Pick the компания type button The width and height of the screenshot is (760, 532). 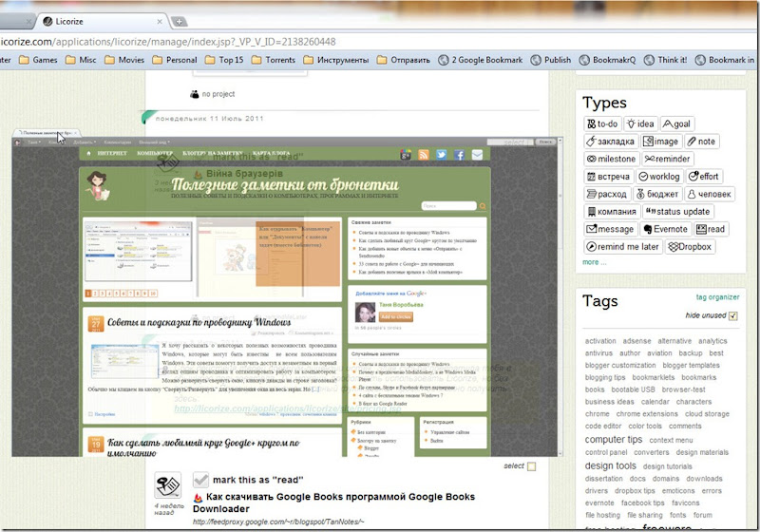pos(612,212)
